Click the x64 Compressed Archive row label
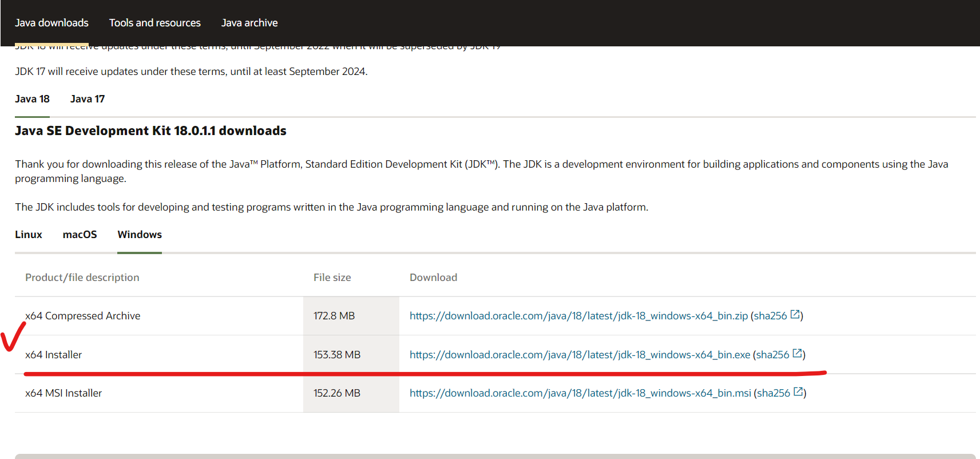This screenshot has width=980, height=459. [x=83, y=316]
